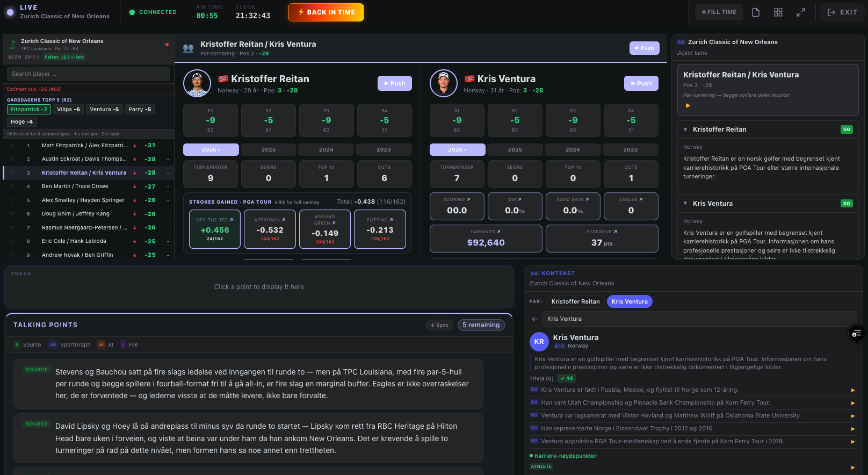Screen dimensions: 868x475
Task: Click the Kris Ventura context search field
Action: pyautogui.click(x=699, y=319)
